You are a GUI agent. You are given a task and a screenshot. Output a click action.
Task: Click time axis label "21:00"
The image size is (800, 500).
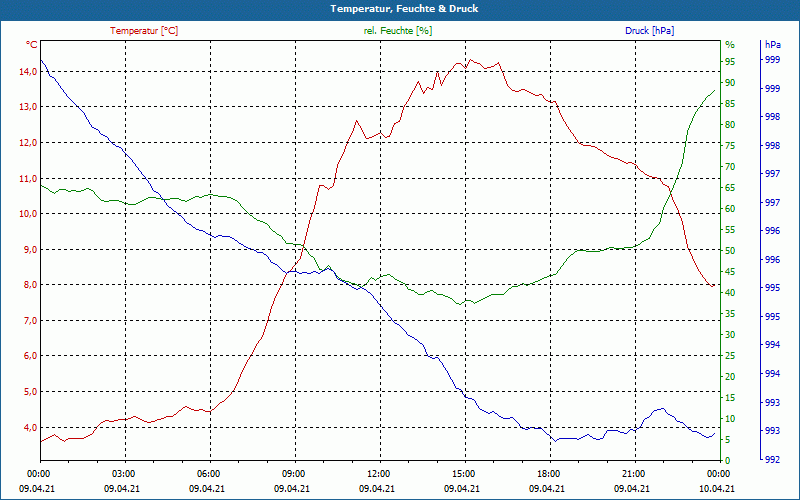(633, 473)
